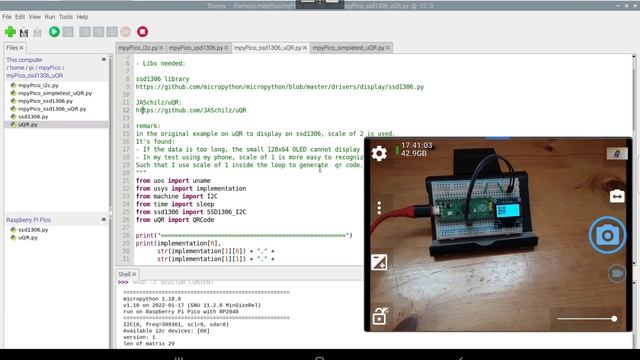Click 'len of matrix 29' shell output
The height and width of the screenshot is (360, 640).
point(149,344)
